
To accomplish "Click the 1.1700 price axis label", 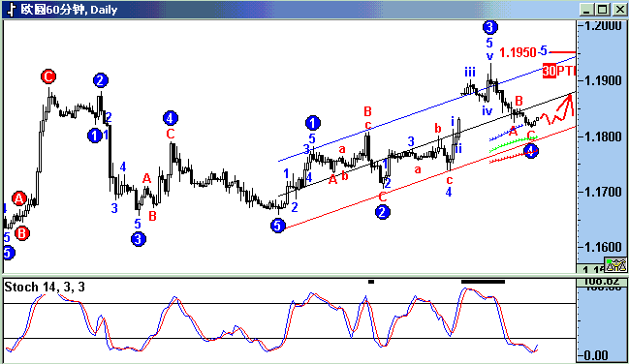I will (x=603, y=192).
